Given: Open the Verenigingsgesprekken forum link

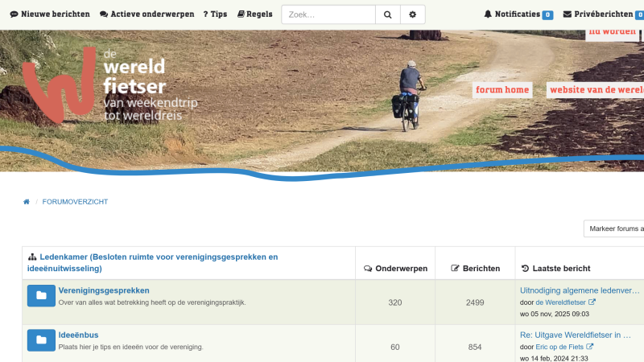Looking at the screenshot, I should (x=104, y=290).
